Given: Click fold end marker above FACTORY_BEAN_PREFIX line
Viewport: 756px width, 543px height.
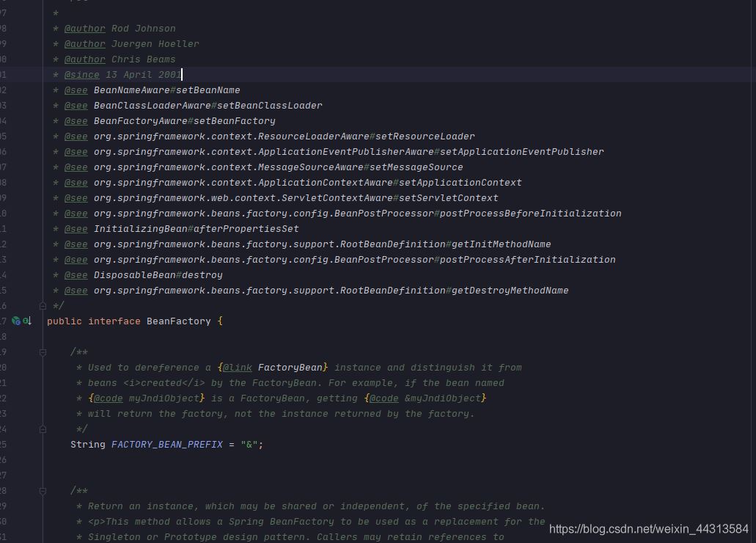Looking at the screenshot, I should coord(43,429).
